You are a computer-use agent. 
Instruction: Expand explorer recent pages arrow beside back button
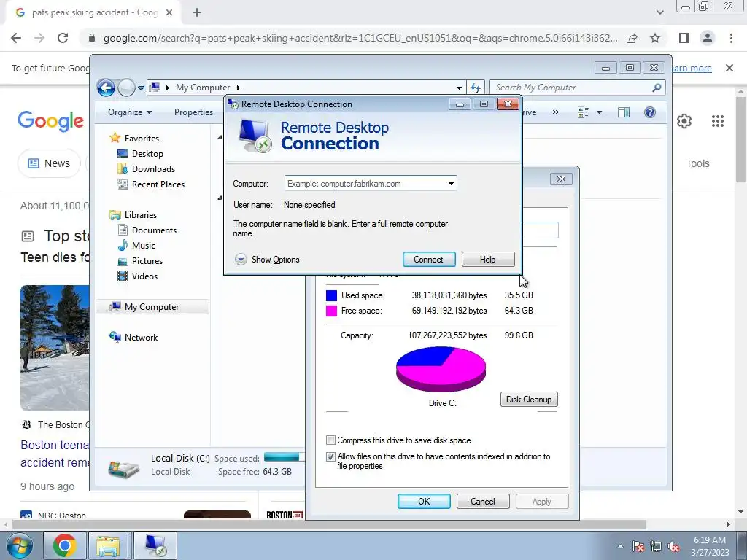pos(141,88)
